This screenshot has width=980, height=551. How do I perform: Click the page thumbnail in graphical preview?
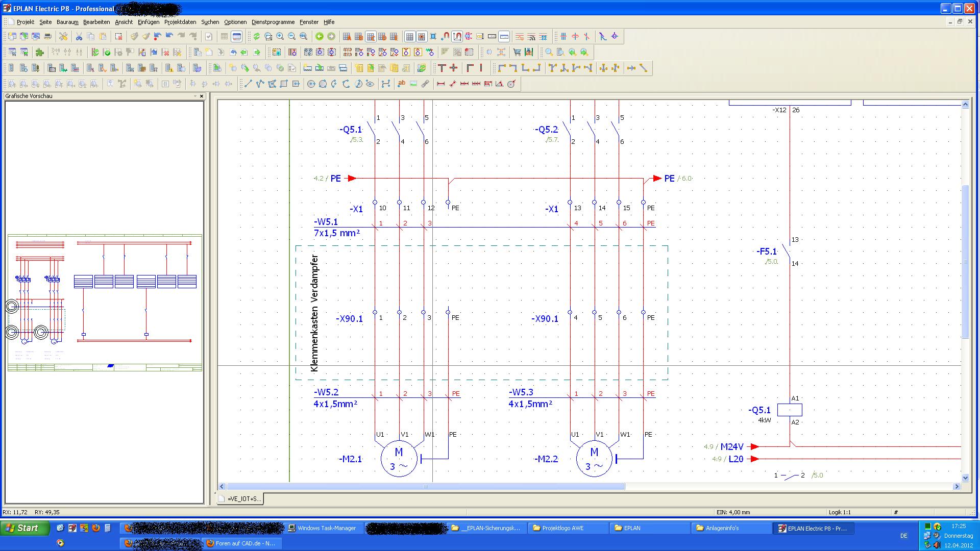105,303
